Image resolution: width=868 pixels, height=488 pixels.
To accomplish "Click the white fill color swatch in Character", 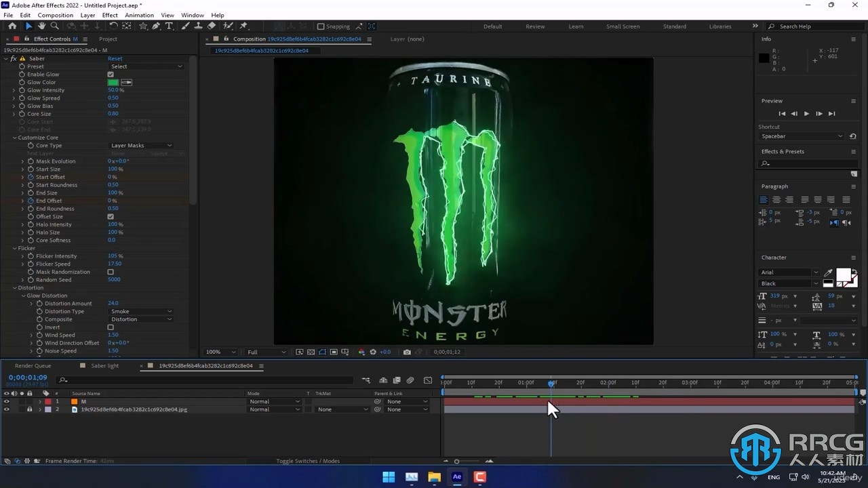I will point(844,275).
